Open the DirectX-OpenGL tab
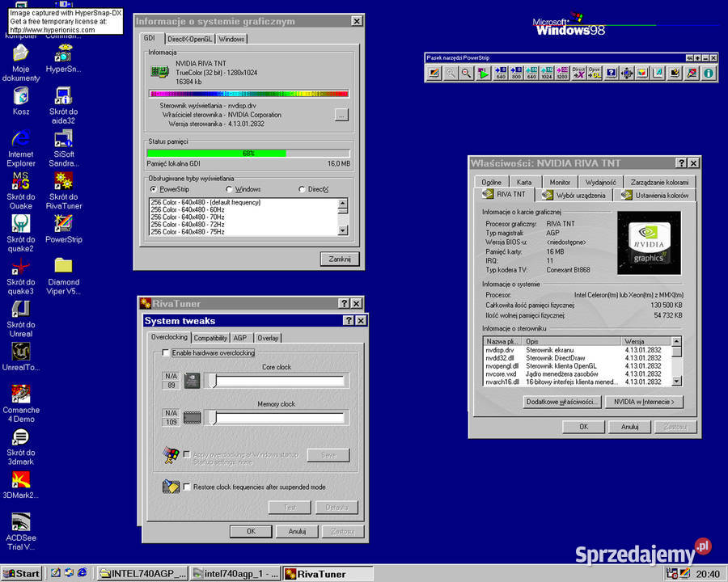The height and width of the screenshot is (582, 728). tap(190, 39)
